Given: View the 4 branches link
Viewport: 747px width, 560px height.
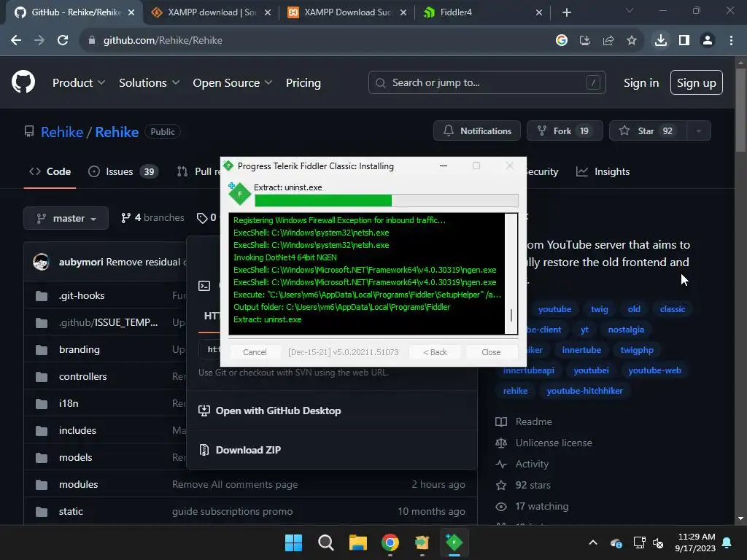Looking at the screenshot, I should click(153, 217).
